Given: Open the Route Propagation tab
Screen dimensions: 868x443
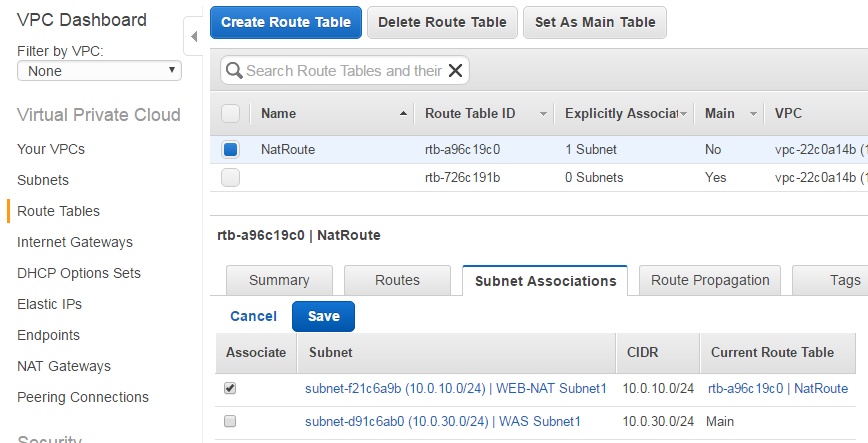Looking at the screenshot, I should pos(710,280).
